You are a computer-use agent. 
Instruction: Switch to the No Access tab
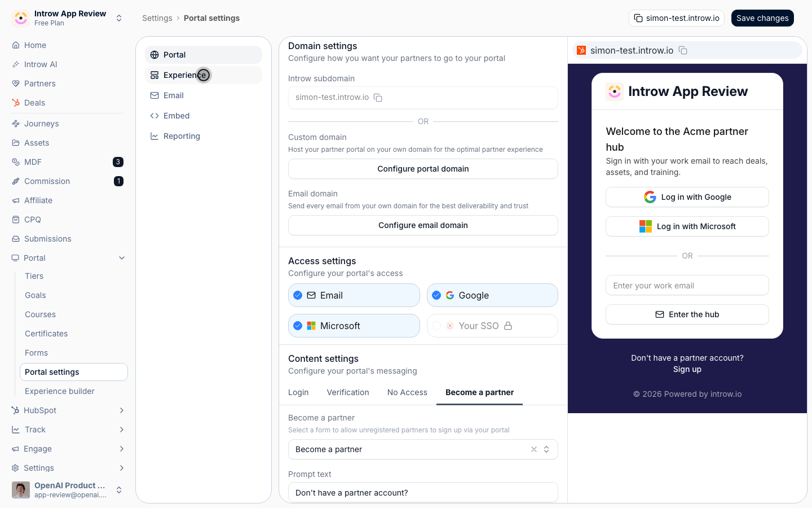407,392
